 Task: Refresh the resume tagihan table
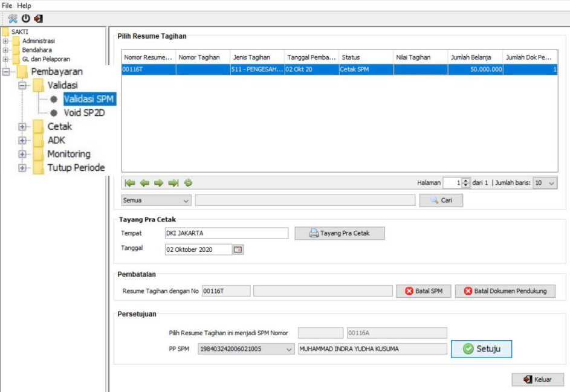(188, 183)
